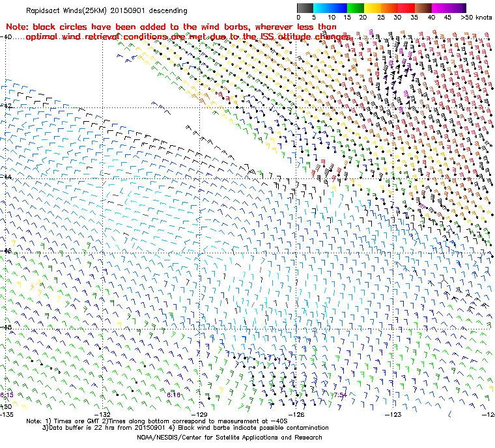Click the '45' label under the color bar

coord(447,18)
